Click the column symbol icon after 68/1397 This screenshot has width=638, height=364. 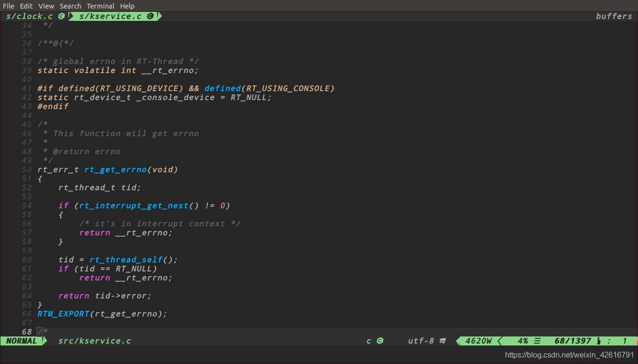[x=599, y=341]
